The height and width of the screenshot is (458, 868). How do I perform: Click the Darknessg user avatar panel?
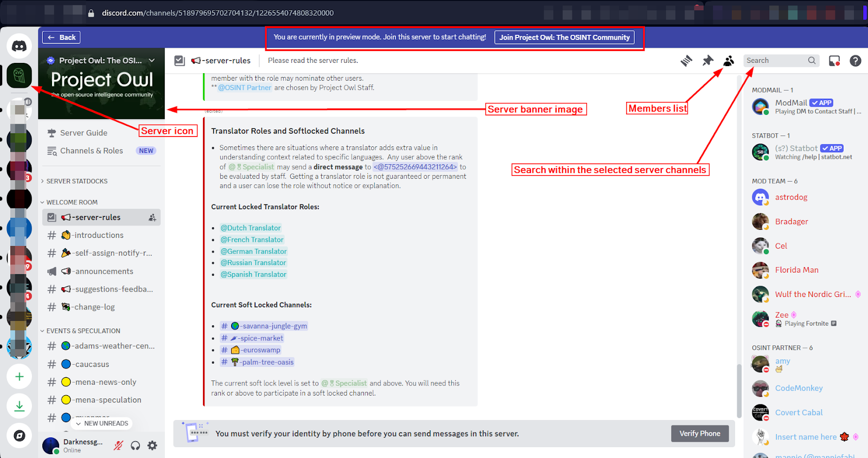pos(74,446)
